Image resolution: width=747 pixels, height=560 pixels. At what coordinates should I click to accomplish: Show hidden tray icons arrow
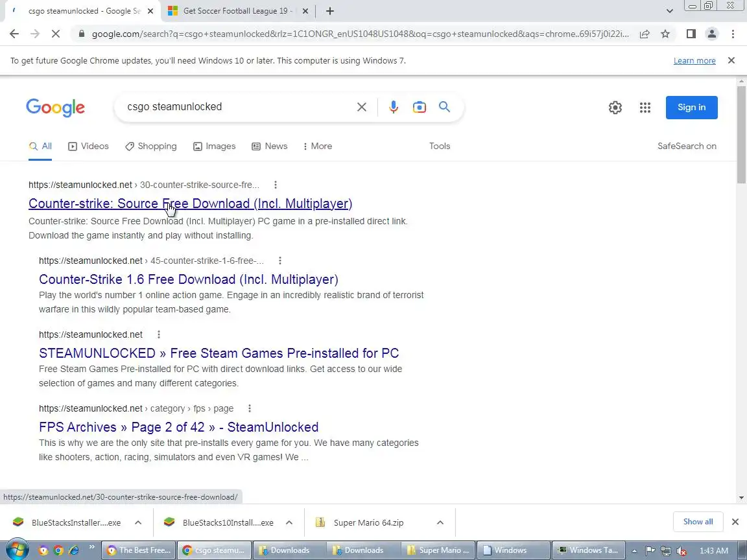(634, 550)
